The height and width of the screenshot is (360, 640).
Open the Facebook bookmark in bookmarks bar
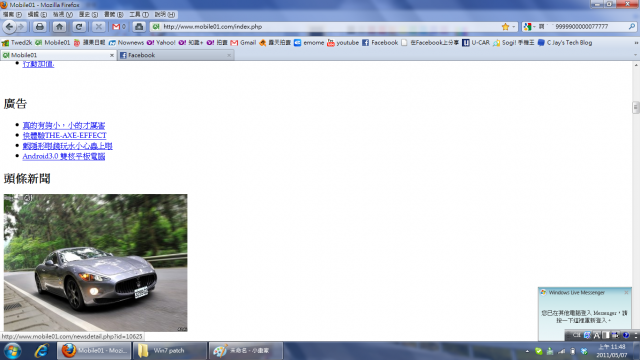380,42
